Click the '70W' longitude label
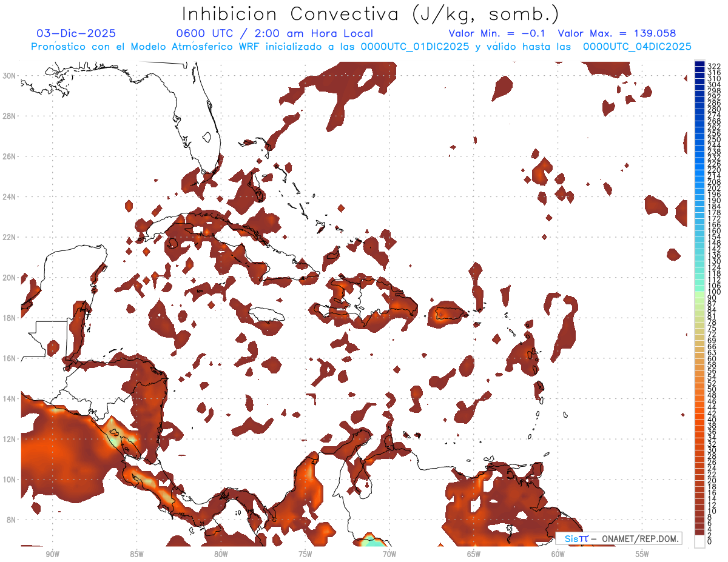This screenshot has height=562, width=728. click(389, 554)
